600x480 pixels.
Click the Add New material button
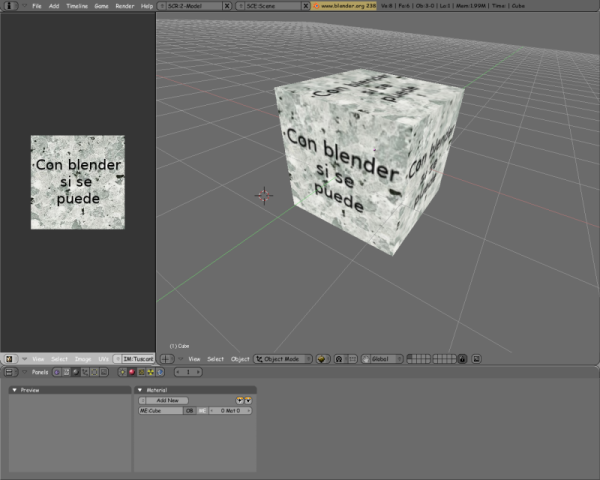click(167, 400)
